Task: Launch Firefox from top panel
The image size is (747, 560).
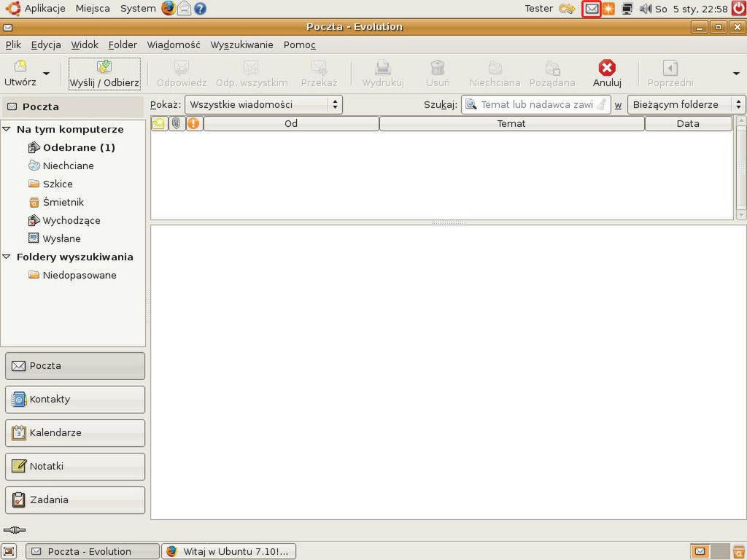Action: [169, 8]
